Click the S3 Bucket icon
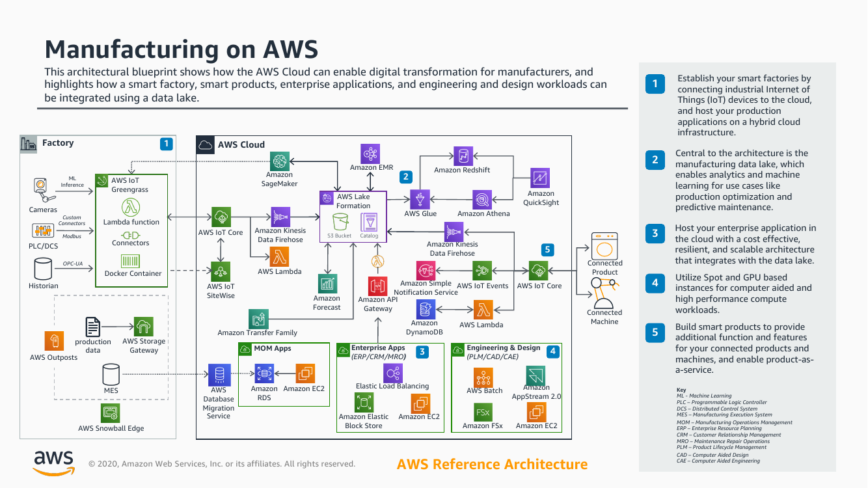This screenshot has height=488, width=868. [341, 221]
